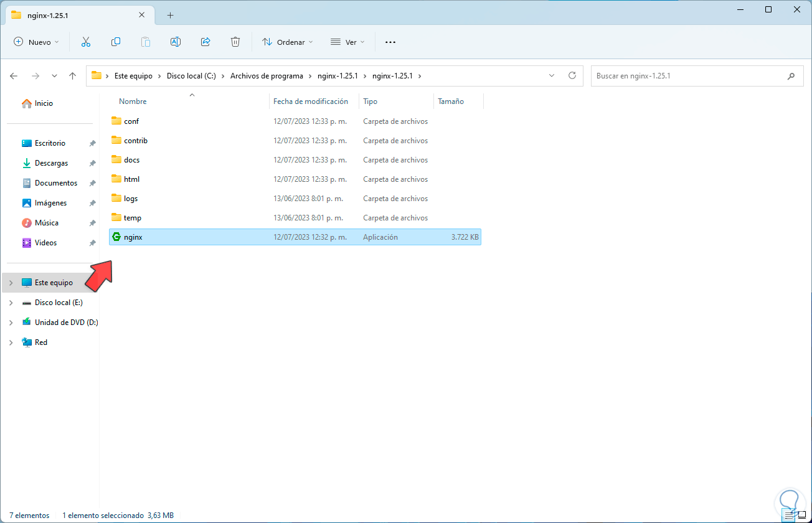Select the html folder icon

pyautogui.click(x=116, y=179)
